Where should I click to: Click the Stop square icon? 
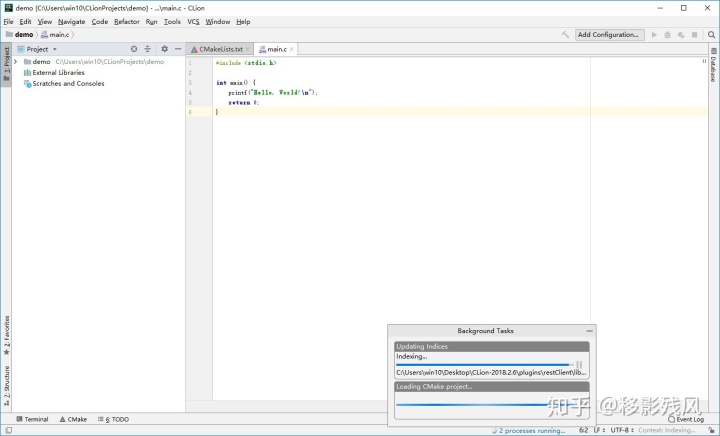(694, 35)
